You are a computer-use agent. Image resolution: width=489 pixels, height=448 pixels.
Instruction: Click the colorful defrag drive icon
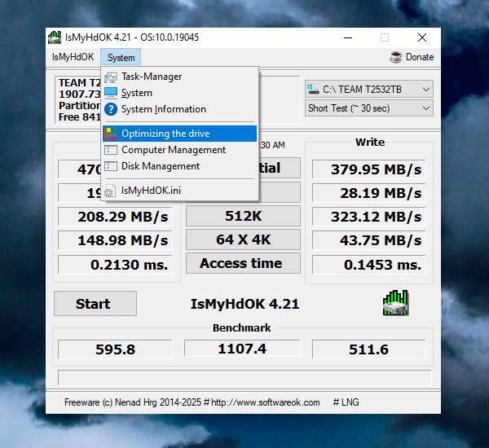point(111,134)
